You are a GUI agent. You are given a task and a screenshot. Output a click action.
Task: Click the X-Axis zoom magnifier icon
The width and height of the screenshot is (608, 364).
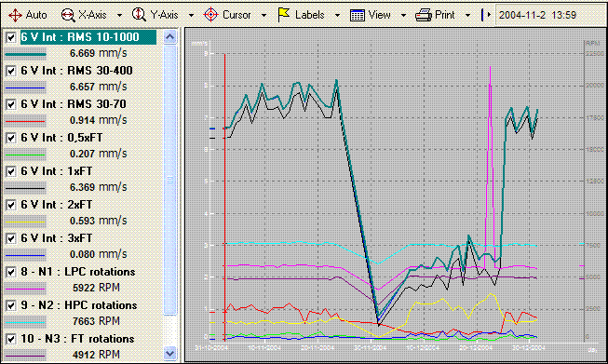(x=68, y=15)
